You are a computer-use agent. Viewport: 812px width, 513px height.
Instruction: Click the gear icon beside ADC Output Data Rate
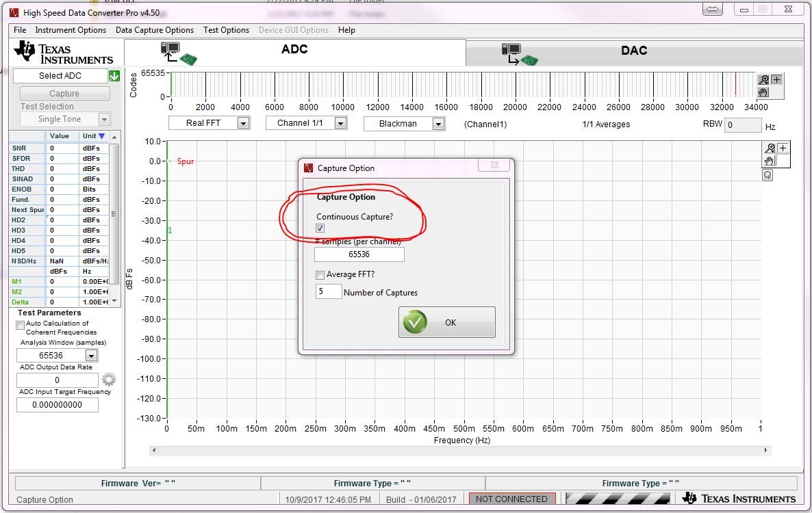pos(109,380)
